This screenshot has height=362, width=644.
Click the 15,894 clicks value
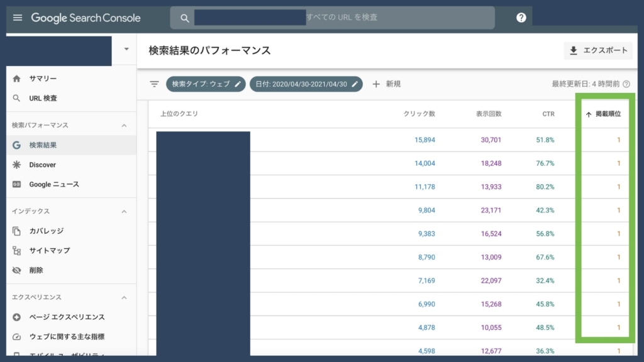pos(425,140)
